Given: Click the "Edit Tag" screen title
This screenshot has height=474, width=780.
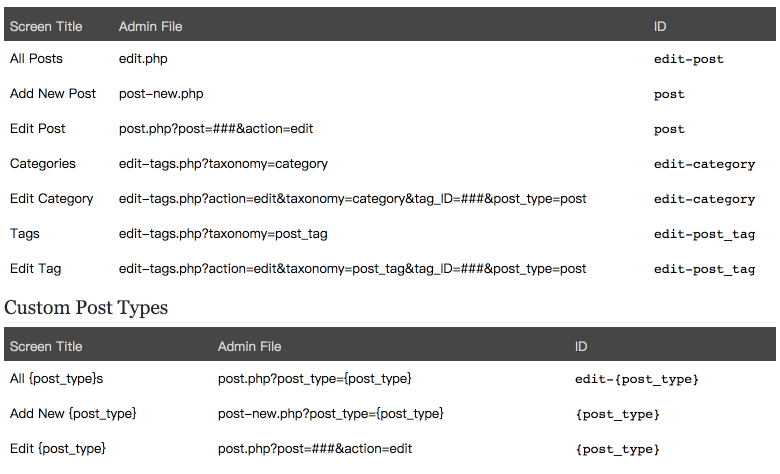Looking at the screenshot, I should [36, 269].
